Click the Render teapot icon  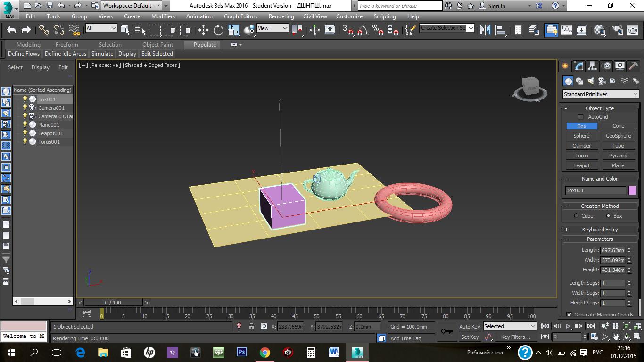click(632, 30)
